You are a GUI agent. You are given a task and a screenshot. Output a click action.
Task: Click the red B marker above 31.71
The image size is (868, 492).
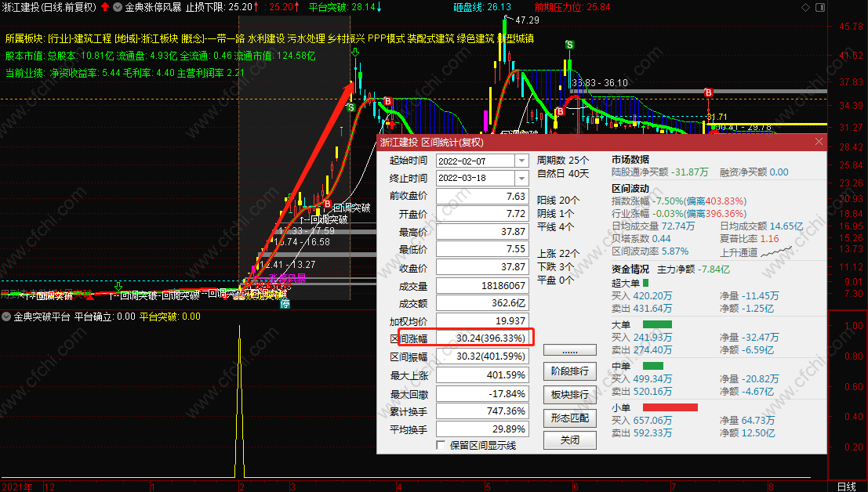[x=708, y=92]
